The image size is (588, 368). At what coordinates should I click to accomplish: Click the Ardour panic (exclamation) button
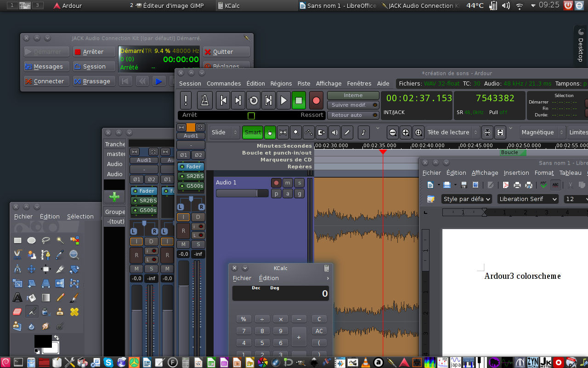point(186,100)
